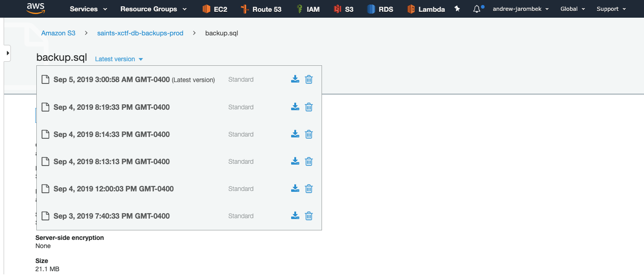Image resolution: width=644 pixels, height=278 pixels.
Task: Delete the Sep 4, 2019 12:00:03 PM version
Action: [309, 189]
